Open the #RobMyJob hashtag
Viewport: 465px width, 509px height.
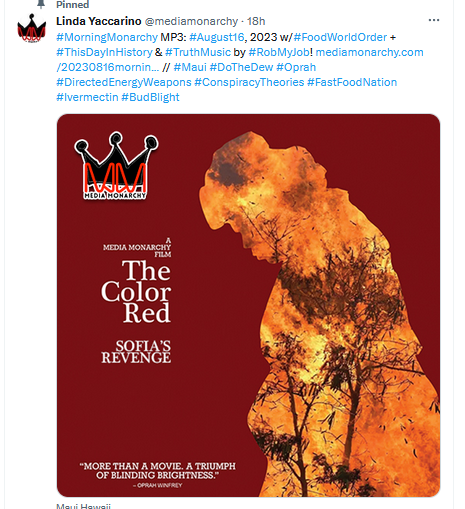tap(279, 52)
